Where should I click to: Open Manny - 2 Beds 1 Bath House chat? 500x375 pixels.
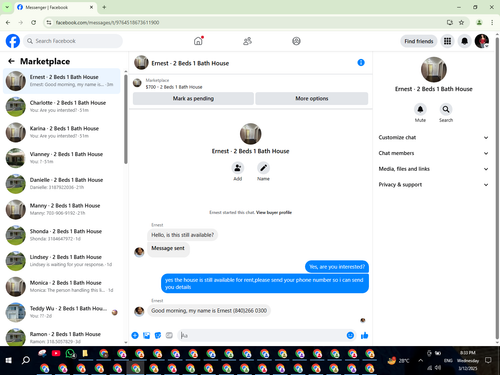tap(62, 209)
